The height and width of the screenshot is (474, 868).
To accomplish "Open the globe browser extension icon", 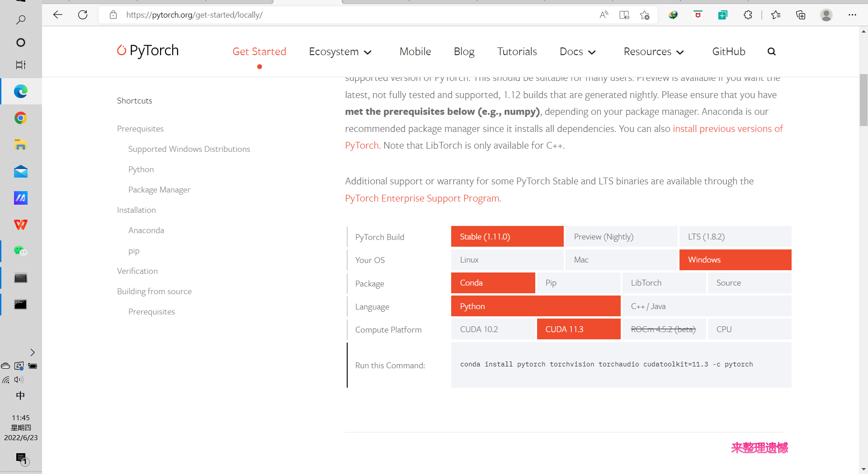I will tap(673, 15).
